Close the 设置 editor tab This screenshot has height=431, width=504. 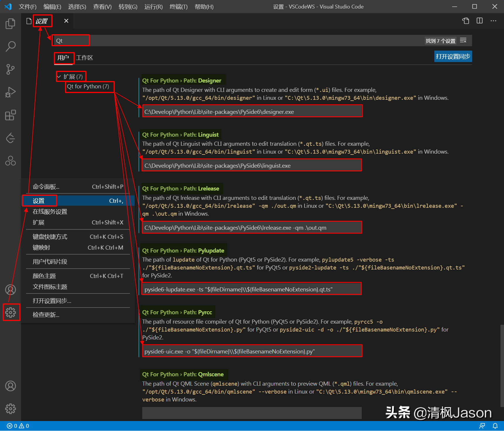[x=66, y=21]
